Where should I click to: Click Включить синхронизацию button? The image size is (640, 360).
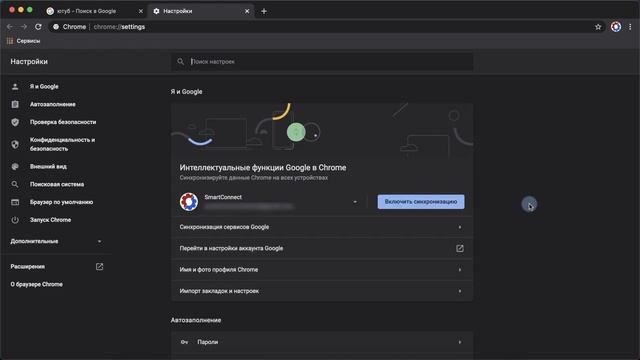421,202
